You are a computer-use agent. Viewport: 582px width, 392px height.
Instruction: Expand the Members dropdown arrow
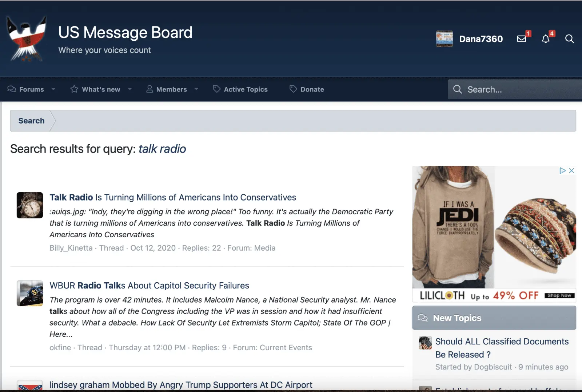(x=196, y=89)
